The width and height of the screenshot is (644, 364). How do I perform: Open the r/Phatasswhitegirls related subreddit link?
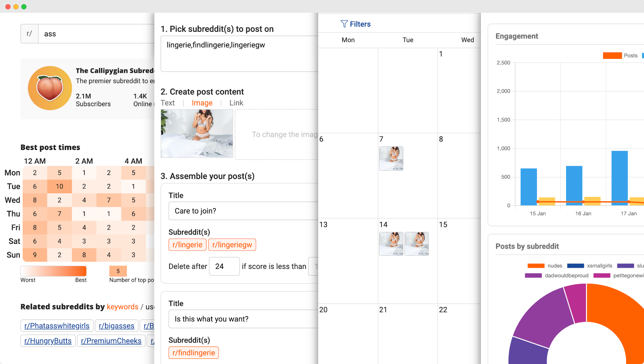coord(57,326)
